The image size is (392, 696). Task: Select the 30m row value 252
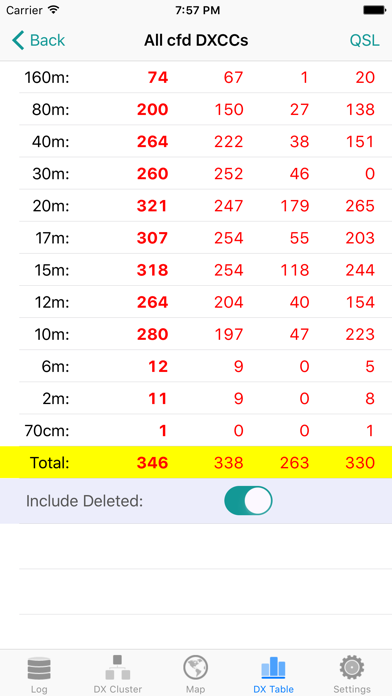click(229, 174)
